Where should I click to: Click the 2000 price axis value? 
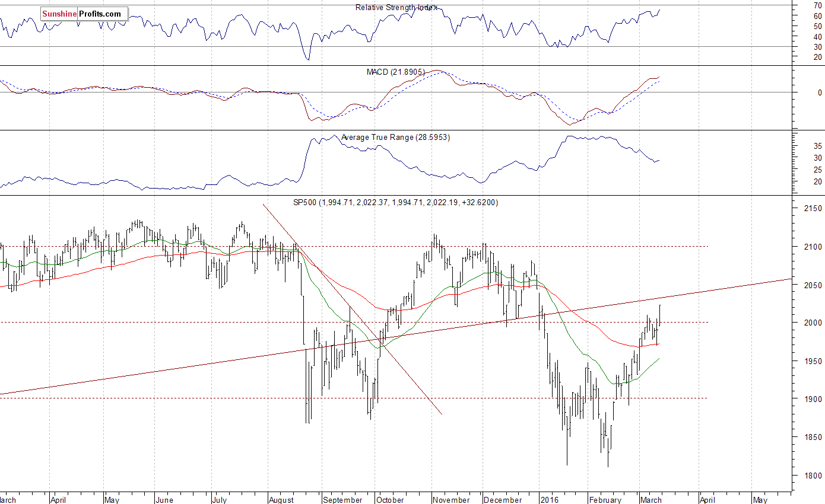click(x=813, y=323)
